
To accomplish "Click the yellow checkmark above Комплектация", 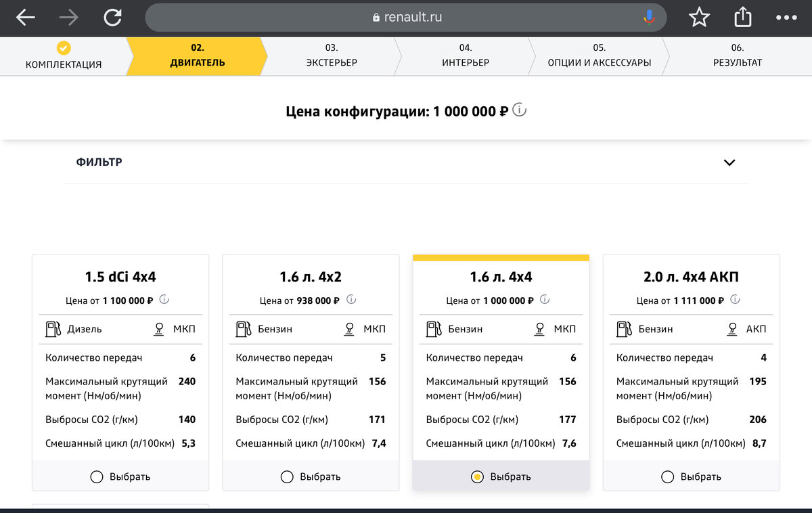I will 64,48.
